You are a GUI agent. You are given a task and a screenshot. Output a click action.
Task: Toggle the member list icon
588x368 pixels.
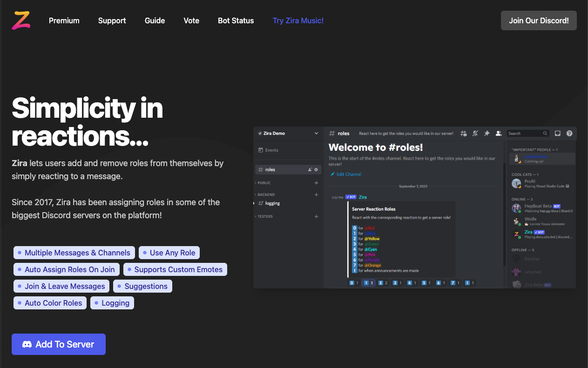tap(499, 134)
